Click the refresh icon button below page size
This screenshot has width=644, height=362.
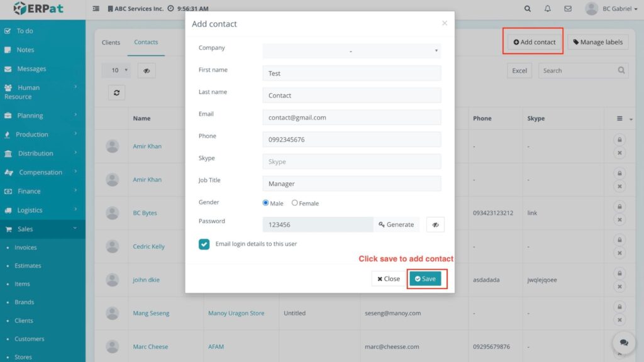click(x=116, y=93)
